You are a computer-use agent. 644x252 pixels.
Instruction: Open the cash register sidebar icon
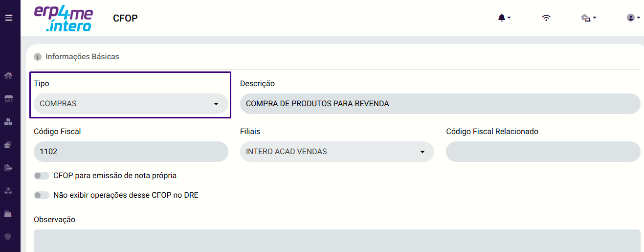click(8, 214)
